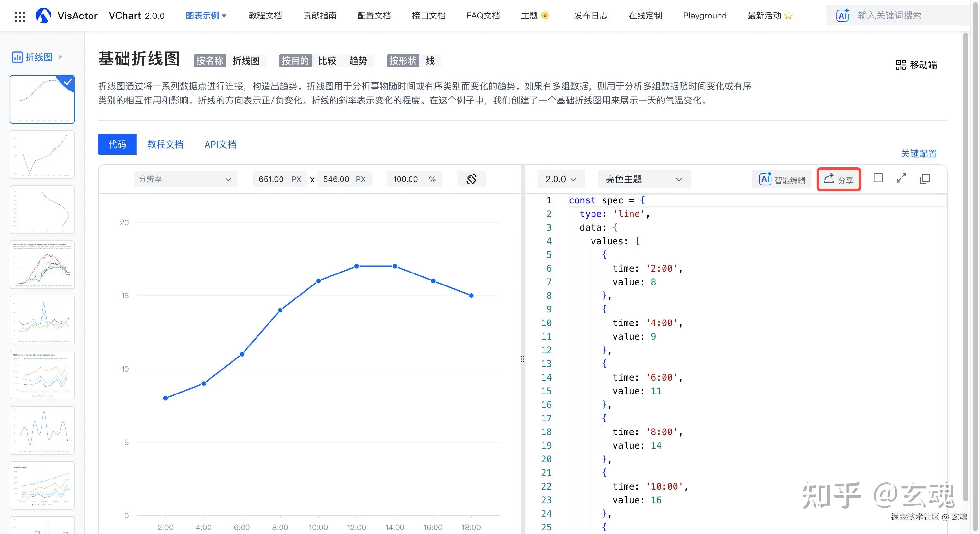The height and width of the screenshot is (534, 980).
Task: Expand the 折线图 sidebar arrow
Action: [x=60, y=57]
